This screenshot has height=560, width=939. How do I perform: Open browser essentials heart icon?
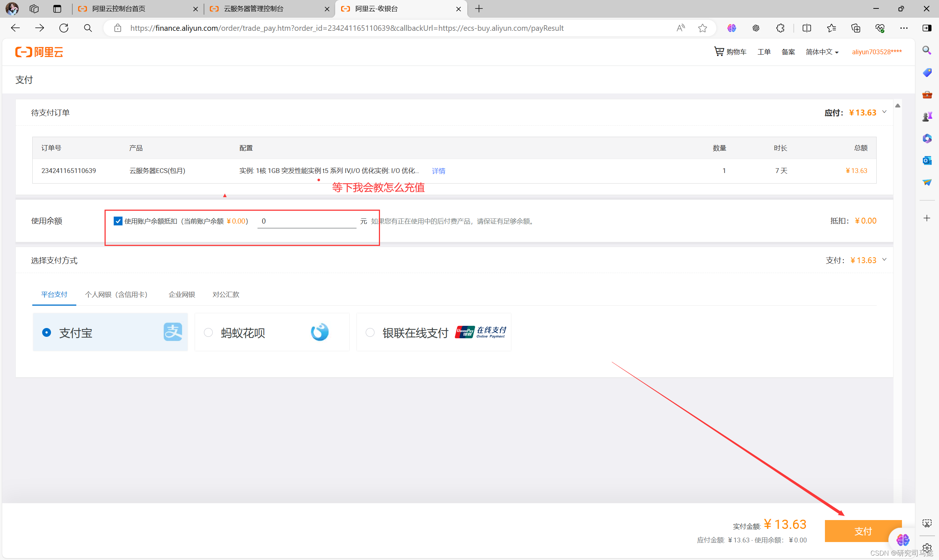point(880,28)
